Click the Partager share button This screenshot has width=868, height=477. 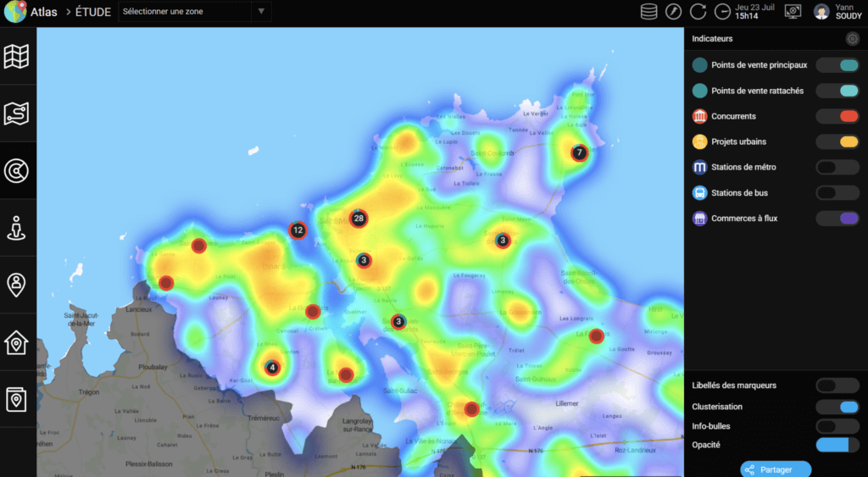click(776, 469)
